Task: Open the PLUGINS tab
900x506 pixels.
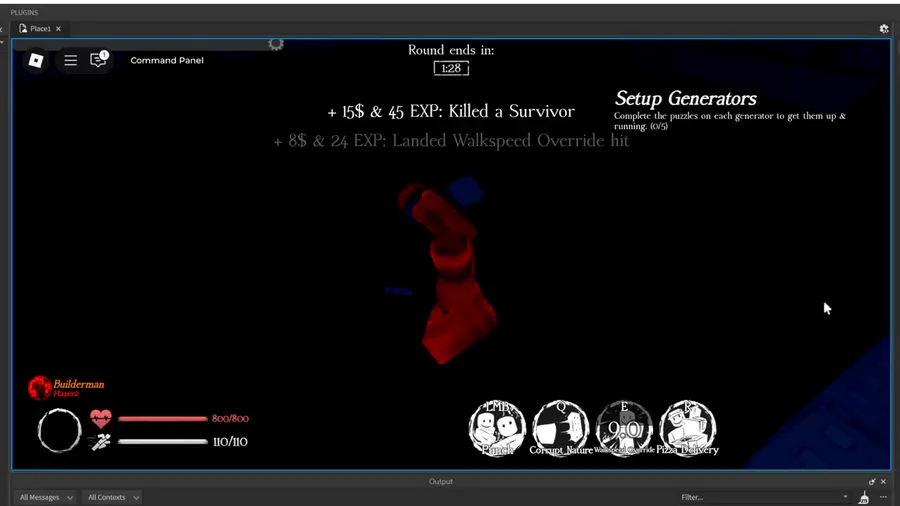Action: coord(24,12)
